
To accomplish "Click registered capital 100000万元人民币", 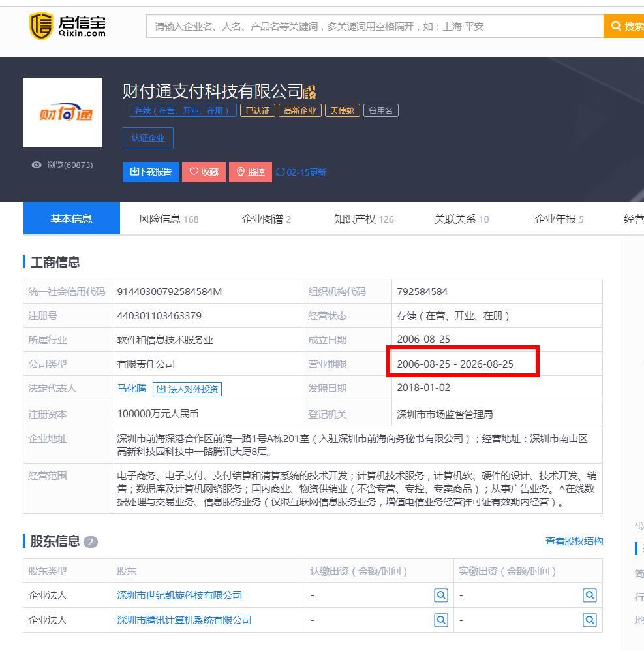I will pyautogui.click(x=158, y=413).
